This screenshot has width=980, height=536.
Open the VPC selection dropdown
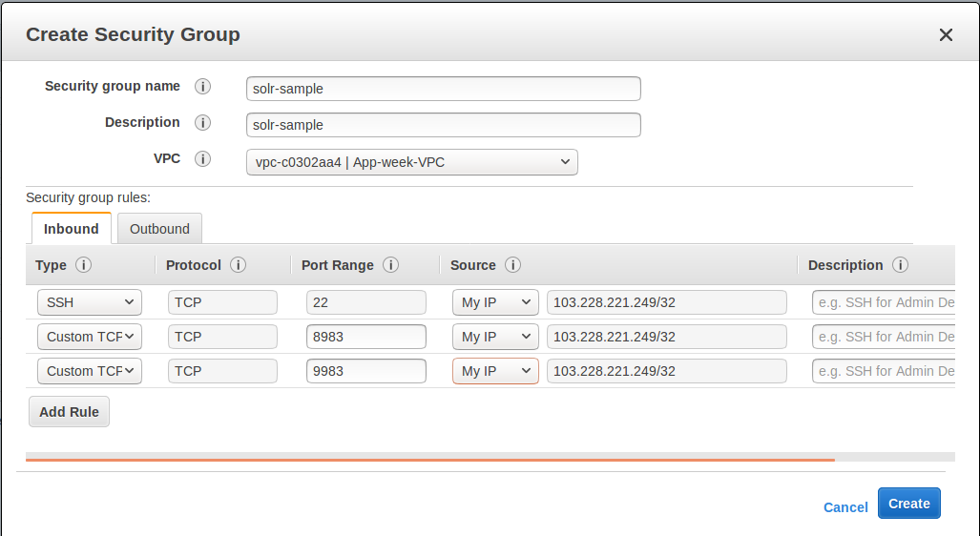click(x=411, y=162)
